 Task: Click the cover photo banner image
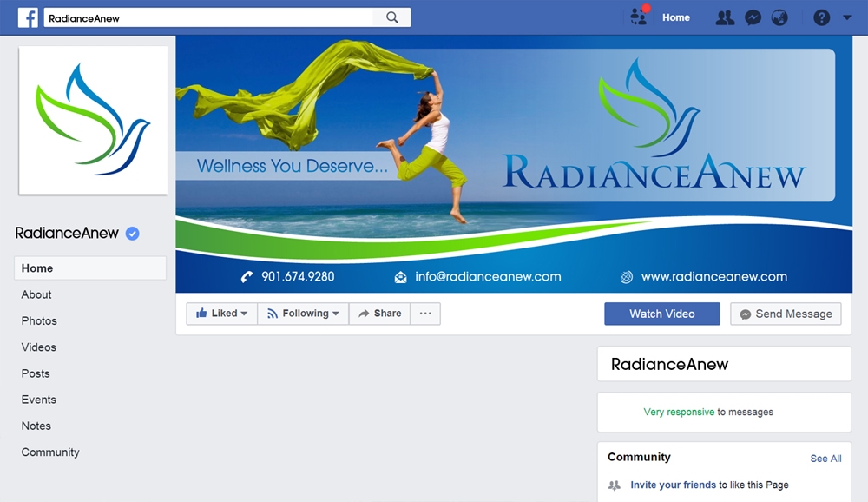pos(514,164)
